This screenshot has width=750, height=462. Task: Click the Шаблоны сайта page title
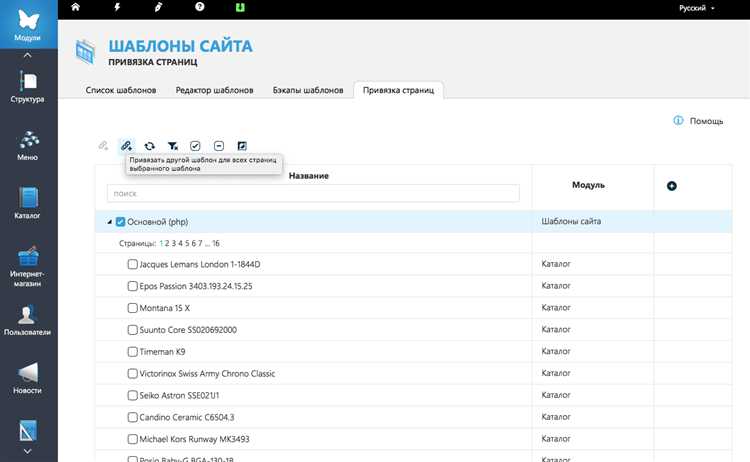click(x=180, y=46)
